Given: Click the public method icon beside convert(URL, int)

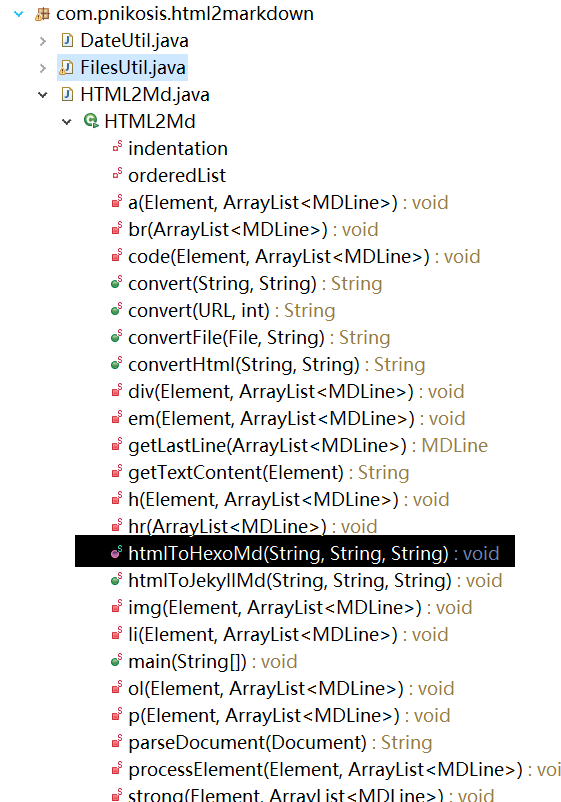Looking at the screenshot, I should pyautogui.click(x=117, y=310).
